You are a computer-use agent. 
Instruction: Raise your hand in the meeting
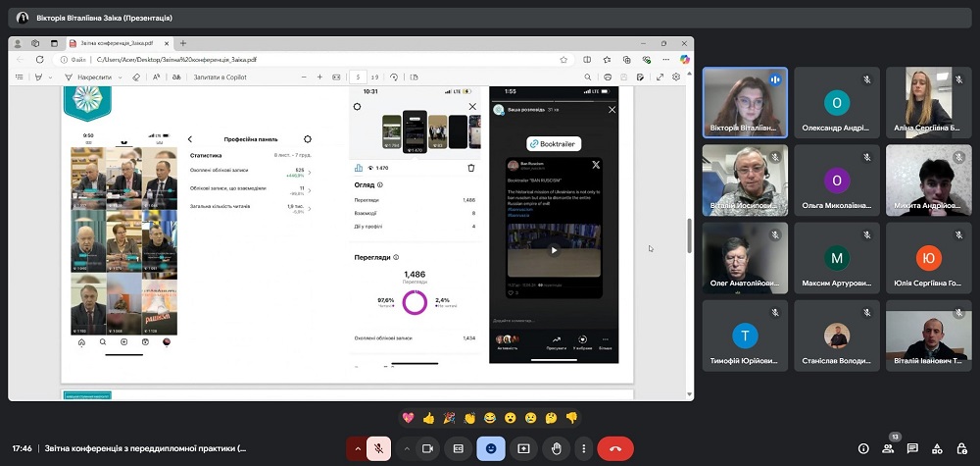pos(556,448)
